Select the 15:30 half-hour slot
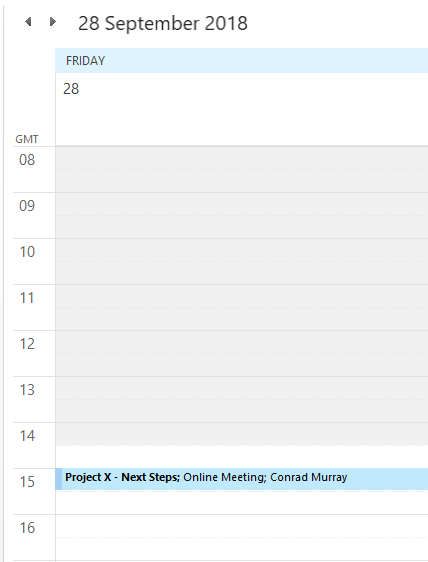Viewport: 428px width, 562px height. (242, 503)
